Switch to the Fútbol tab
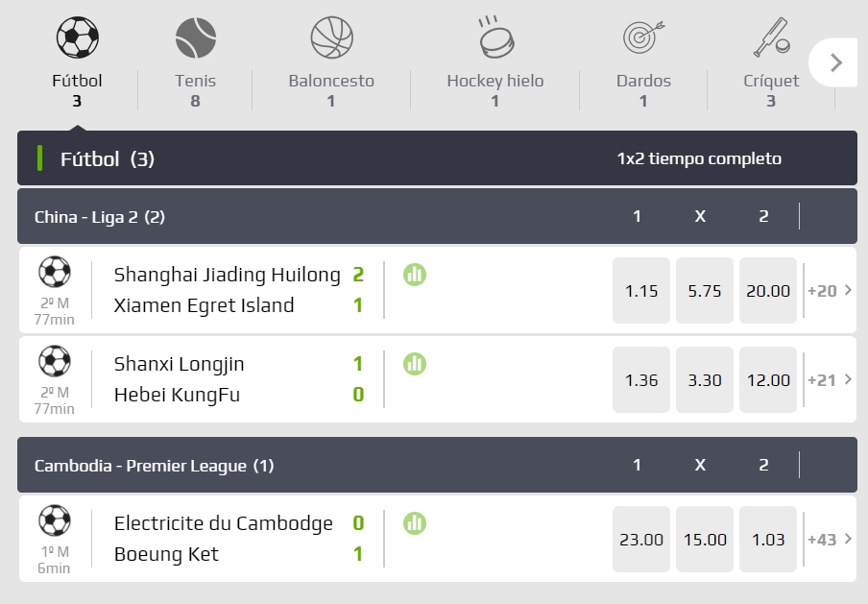The height and width of the screenshot is (604, 868). [77, 62]
